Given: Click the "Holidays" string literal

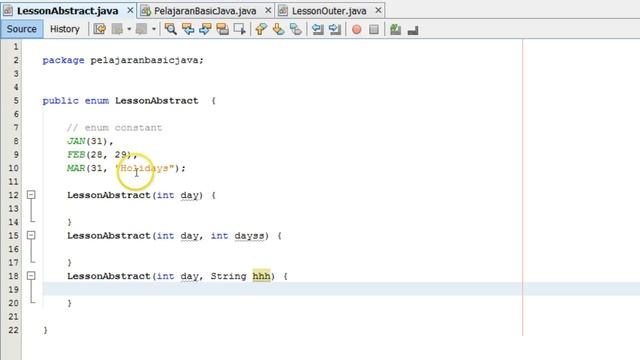Looking at the screenshot, I should point(145,168).
